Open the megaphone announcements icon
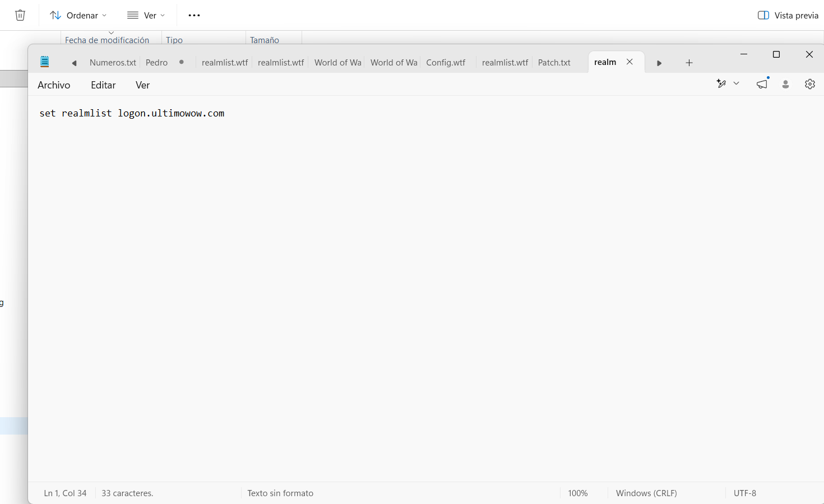824x504 pixels. (762, 83)
